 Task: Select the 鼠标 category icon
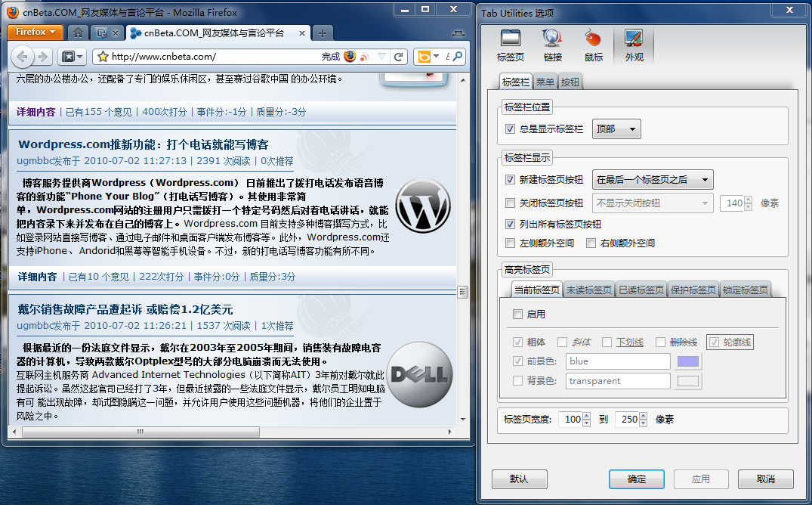pyautogui.click(x=594, y=45)
